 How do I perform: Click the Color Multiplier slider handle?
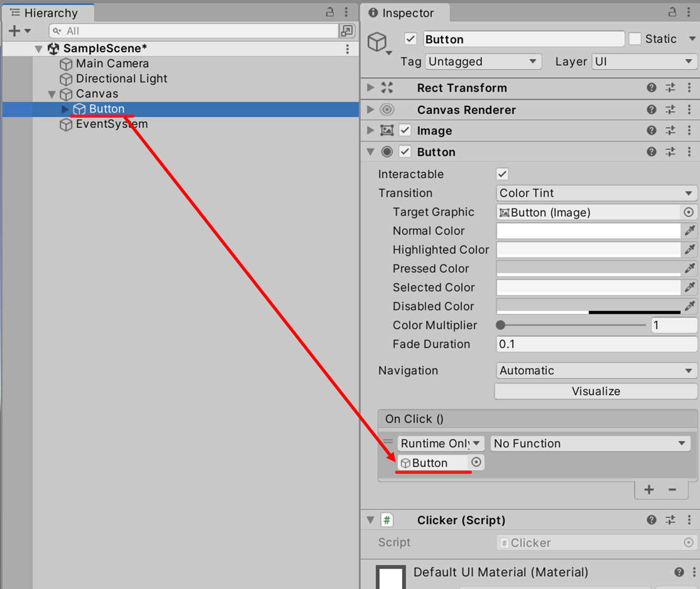pos(501,325)
